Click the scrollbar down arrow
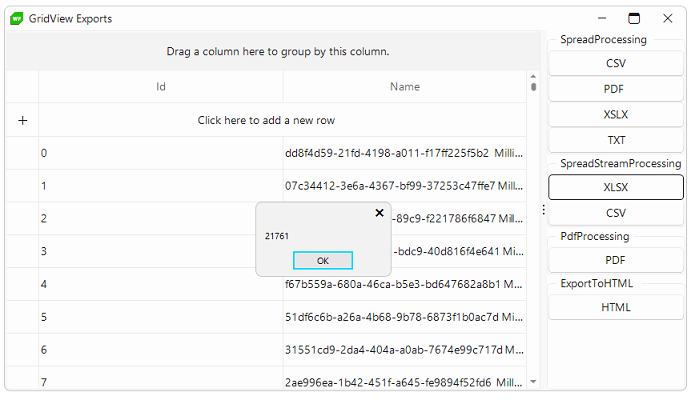Image resolution: width=699 pixels, height=408 pixels. pyautogui.click(x=533, y=382)
